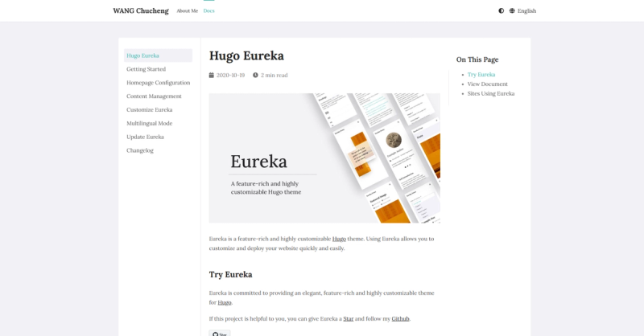644x336 pixels.
Task: Open the About Me menu item
Action: point(188,10)
